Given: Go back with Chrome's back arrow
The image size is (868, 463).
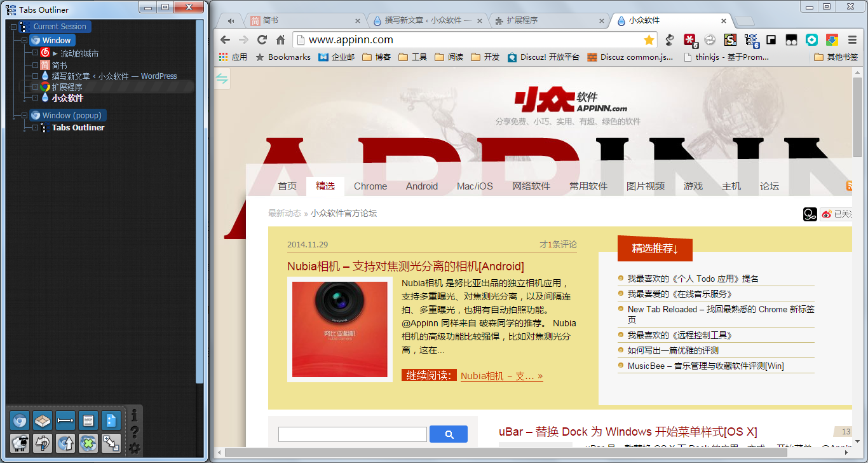Looking at the screenshot, I should pos(225,39).
